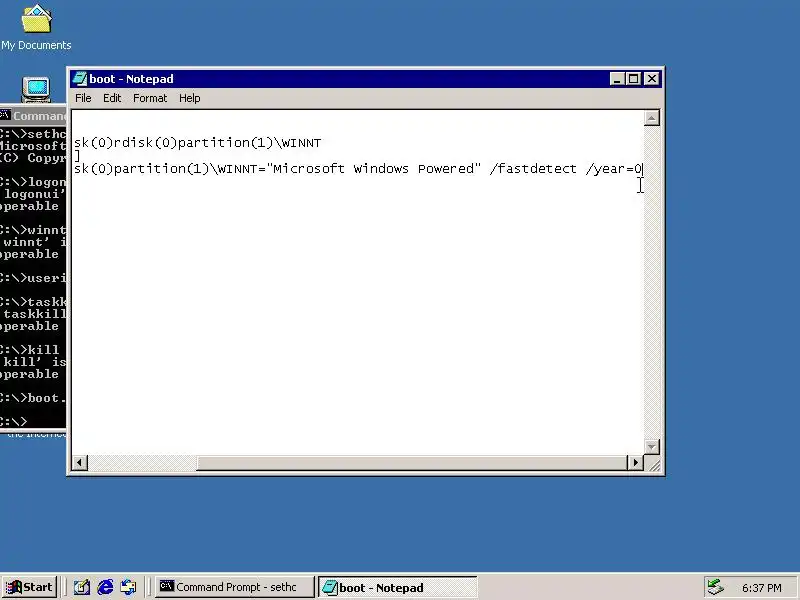Launch Internet Explorer from quick launch

105,587
